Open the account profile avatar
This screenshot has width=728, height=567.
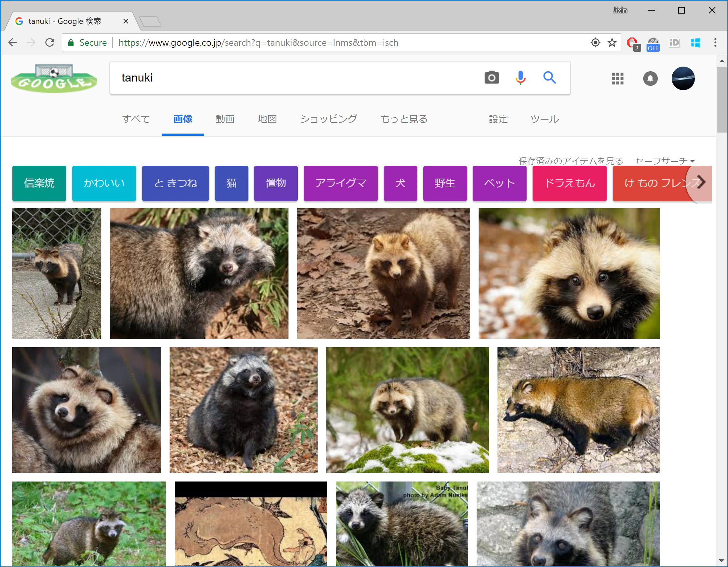point(683,79)
